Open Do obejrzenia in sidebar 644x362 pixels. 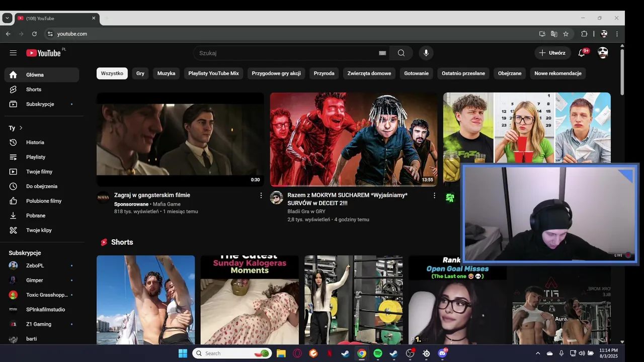click(42, 186)
